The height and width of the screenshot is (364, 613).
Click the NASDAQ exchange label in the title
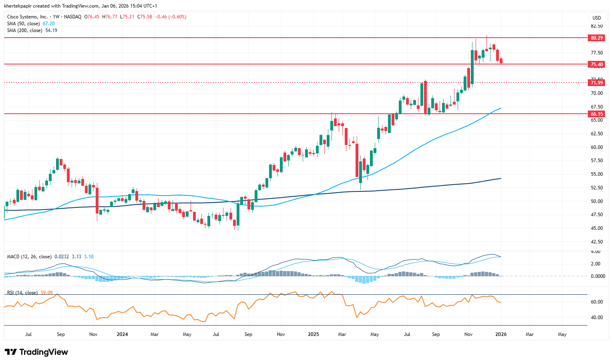point(72,17)
